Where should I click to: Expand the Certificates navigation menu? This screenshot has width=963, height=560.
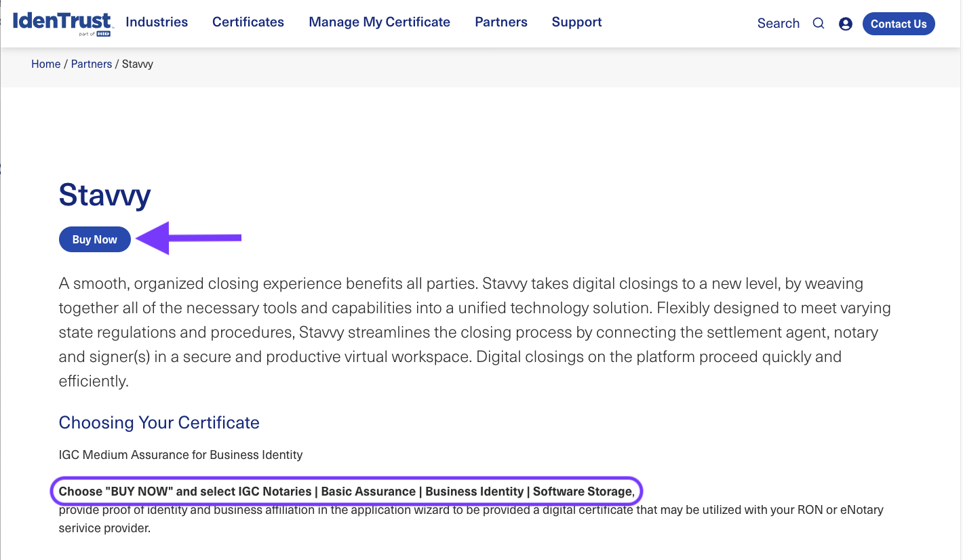248,22
